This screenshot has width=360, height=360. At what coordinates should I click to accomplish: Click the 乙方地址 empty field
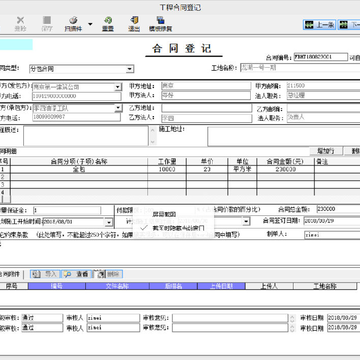click(207, 108)
